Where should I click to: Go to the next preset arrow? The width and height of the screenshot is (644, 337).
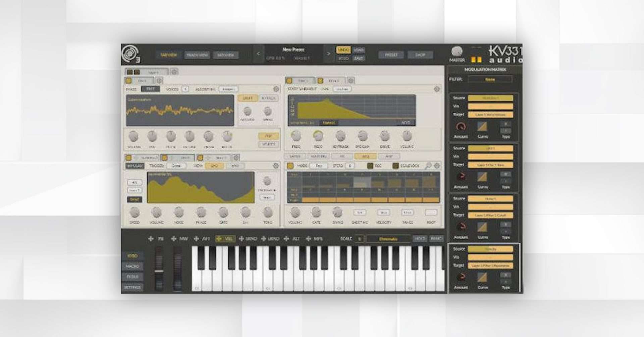pyautogui.click(x=328, y=54)
